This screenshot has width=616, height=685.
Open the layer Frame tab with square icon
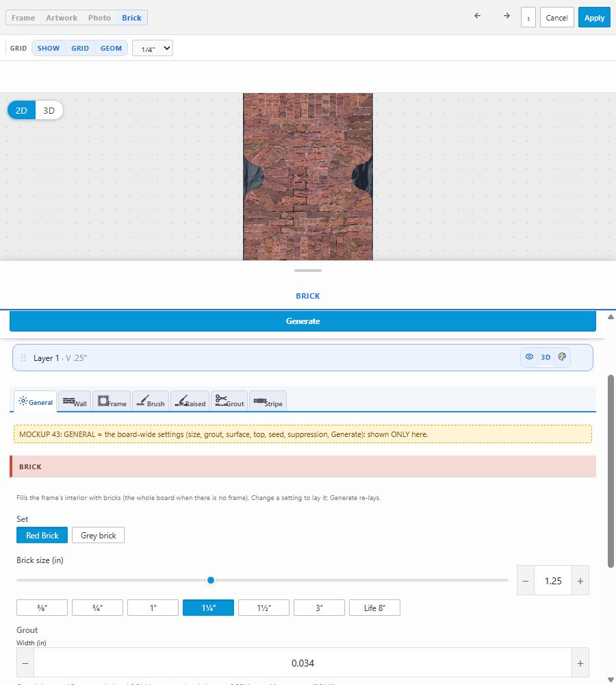click(112, 402)
